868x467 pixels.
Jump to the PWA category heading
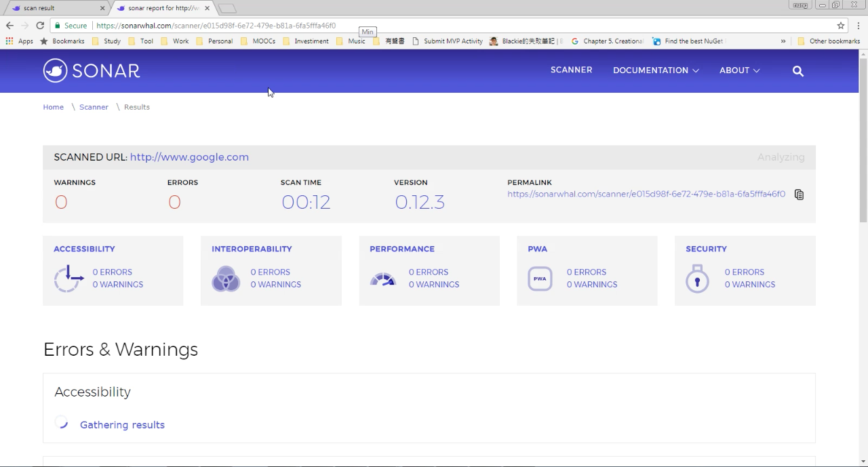(x=537, y=249)
